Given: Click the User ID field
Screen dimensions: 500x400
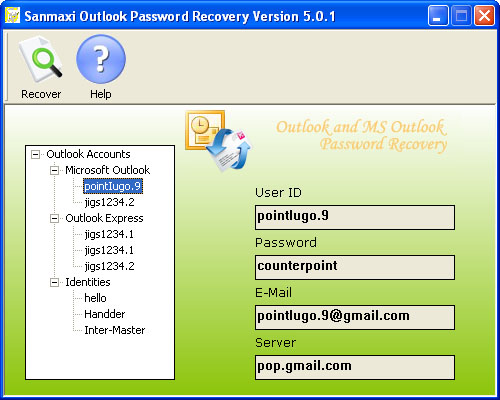Looking at the screenshot, I should click(x=355, y=217).
